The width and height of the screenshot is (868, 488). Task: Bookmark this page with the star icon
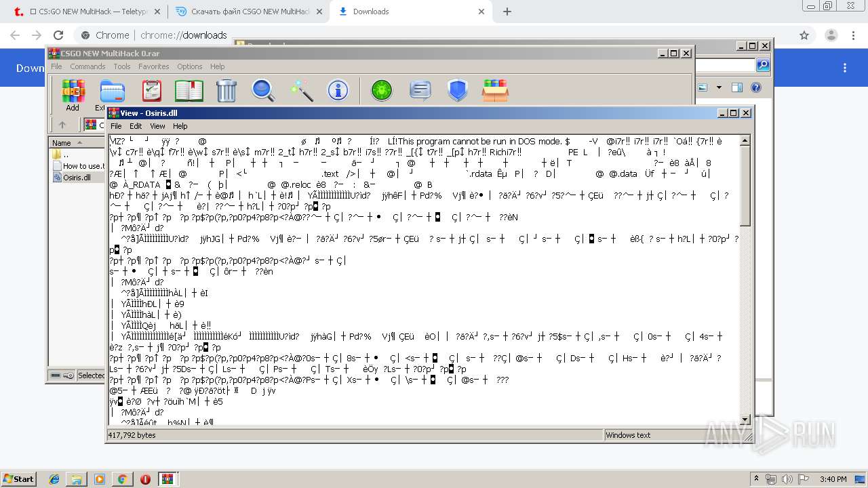[x=804, y=35]
